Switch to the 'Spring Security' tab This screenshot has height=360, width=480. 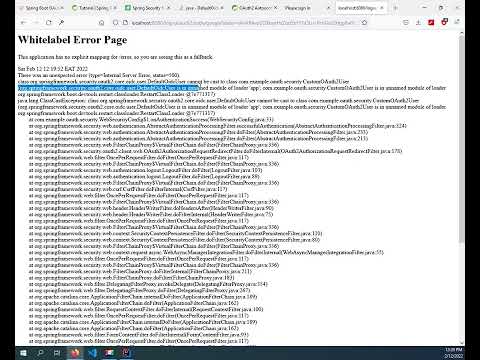tap(147, 8)
